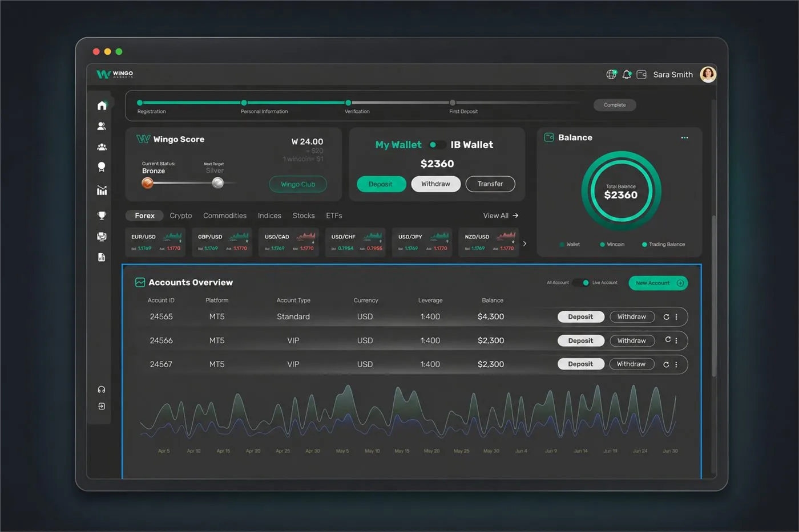Toggle Trading Balance legend item

click(x=663, y=245)
